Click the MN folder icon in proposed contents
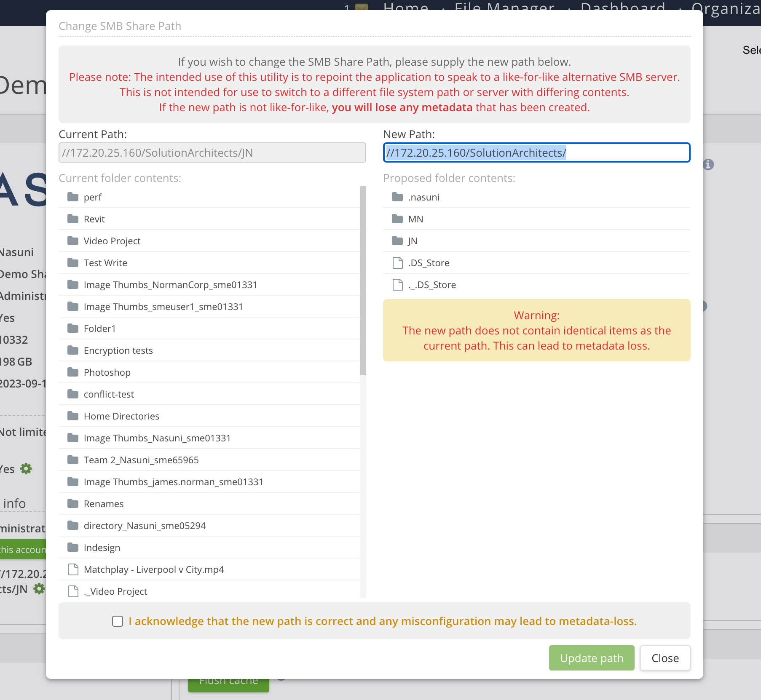761x700 pixels. point(397,219)
